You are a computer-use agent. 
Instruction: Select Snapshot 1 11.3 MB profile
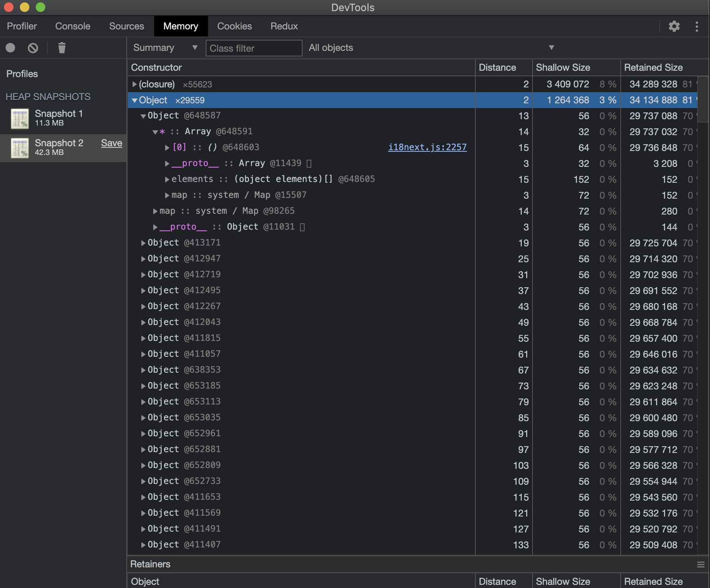(x=64, y=118)
